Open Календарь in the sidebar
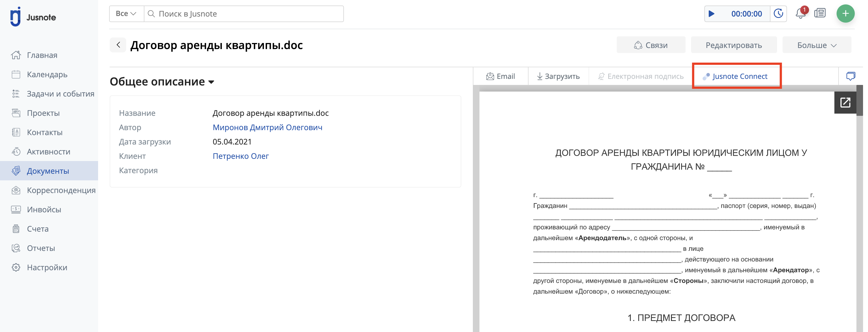Image resolution: width=868 pixels, height=332 pixels. 47,74
